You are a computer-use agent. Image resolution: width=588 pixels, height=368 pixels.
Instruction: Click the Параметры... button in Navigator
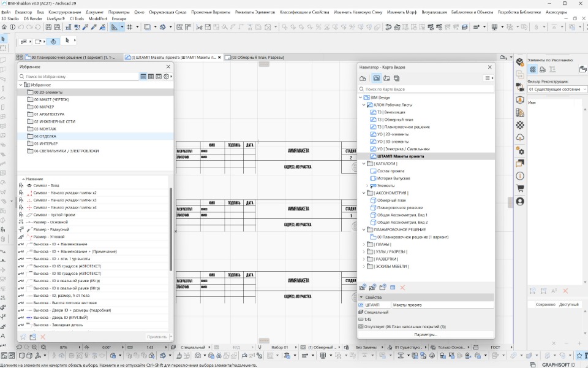click(426, 335)
